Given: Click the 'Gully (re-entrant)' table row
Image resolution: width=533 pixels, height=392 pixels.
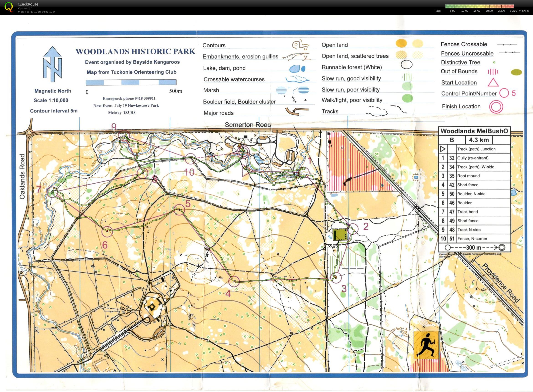Looking at the screenshot, I should 474,158.
